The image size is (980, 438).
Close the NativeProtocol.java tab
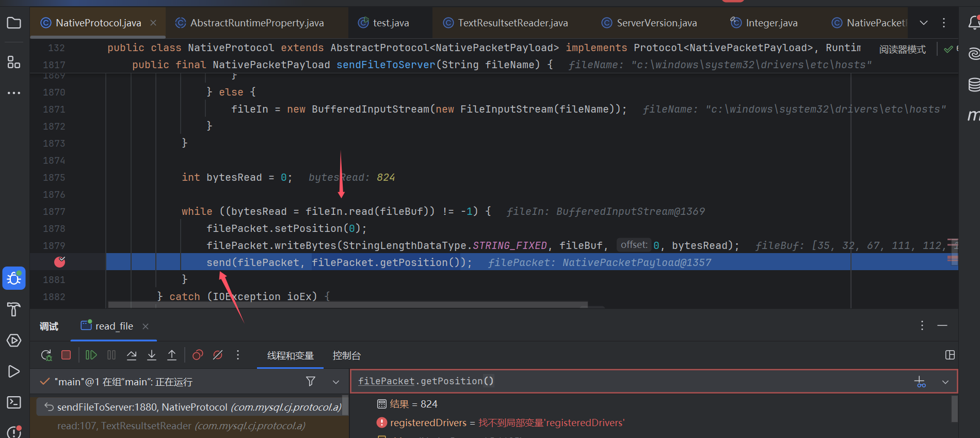pos(153,23)
